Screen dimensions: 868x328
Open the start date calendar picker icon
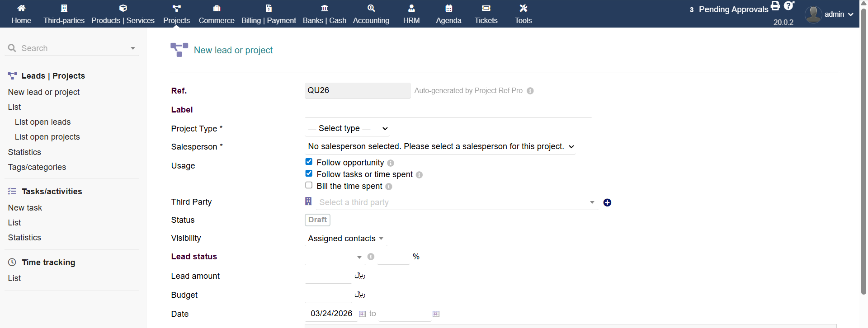(362, 314)
